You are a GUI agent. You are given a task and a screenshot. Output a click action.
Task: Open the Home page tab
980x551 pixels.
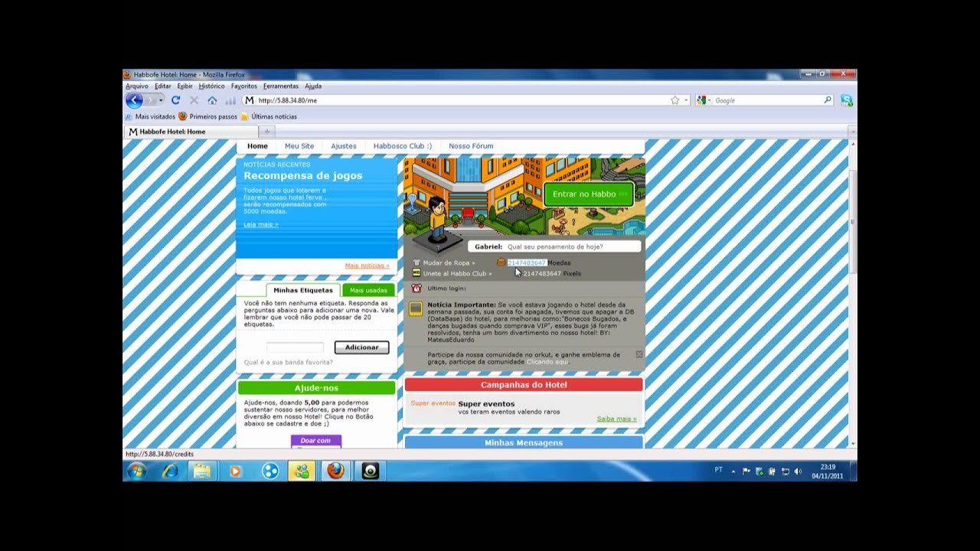pyautogui.click(x=257, y=146)
